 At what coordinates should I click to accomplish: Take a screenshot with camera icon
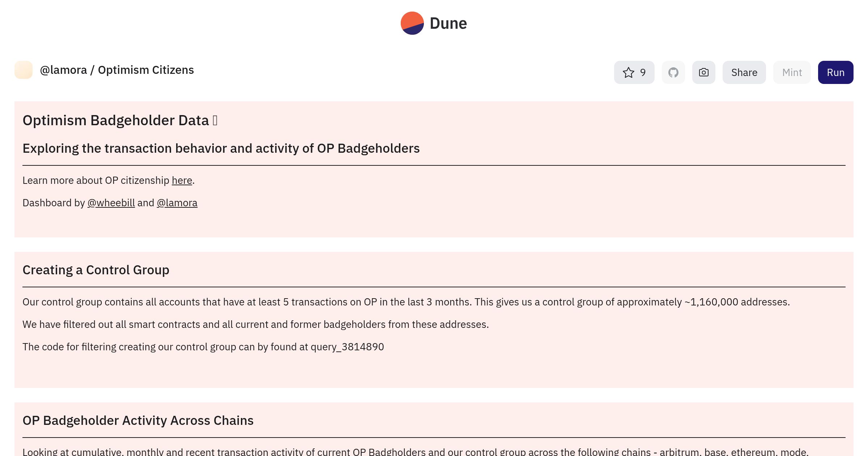tap(703, 72)
